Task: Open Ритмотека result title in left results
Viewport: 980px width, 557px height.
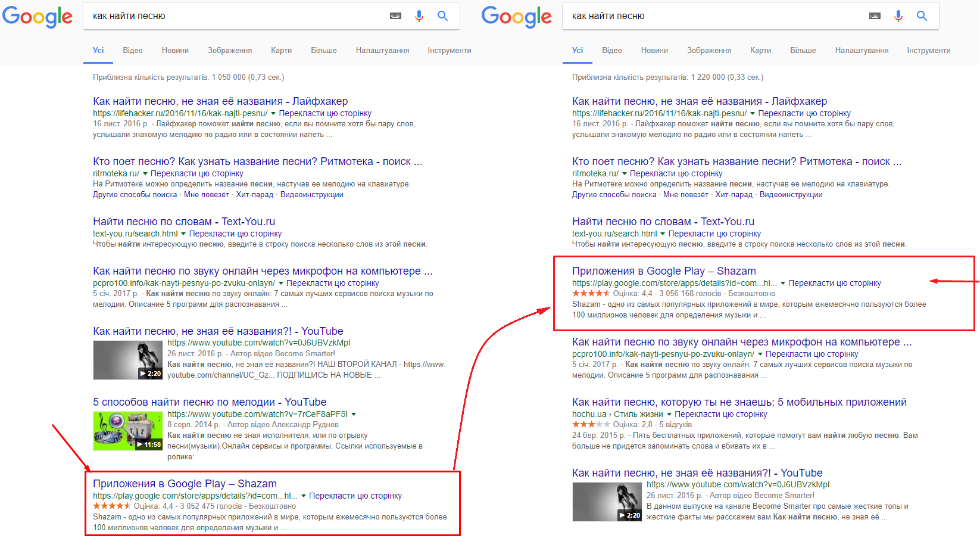Action: [x=257, y=161]
